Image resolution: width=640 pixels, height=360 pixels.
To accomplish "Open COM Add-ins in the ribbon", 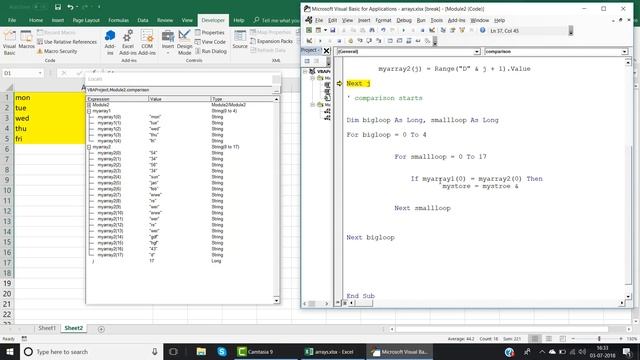I will tap(147, 42).
